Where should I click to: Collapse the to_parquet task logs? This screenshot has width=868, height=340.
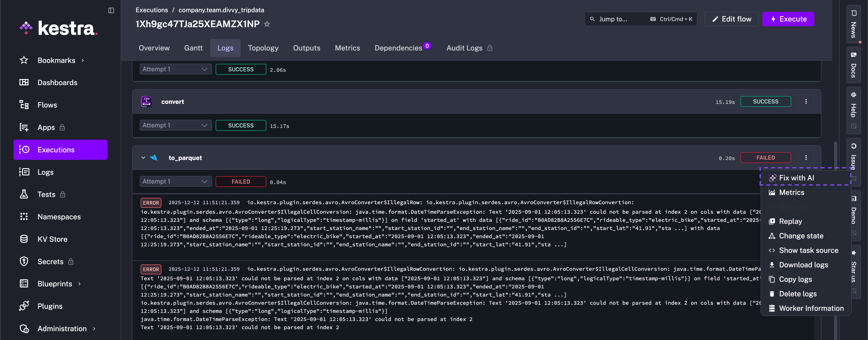(143, 158)
